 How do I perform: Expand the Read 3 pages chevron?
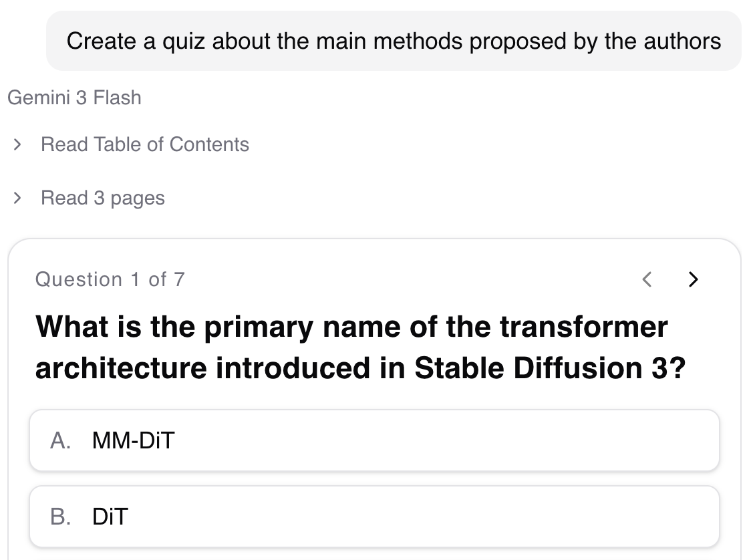18,198
